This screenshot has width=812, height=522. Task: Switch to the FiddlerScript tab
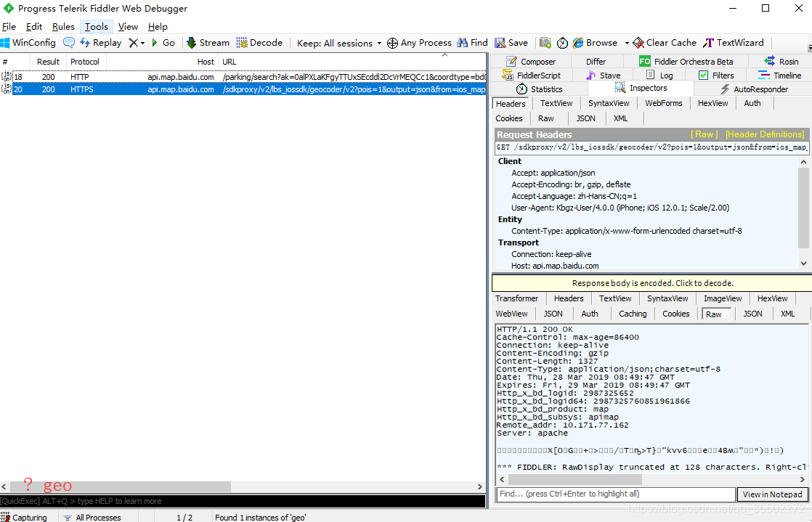(x=532, y=76)
